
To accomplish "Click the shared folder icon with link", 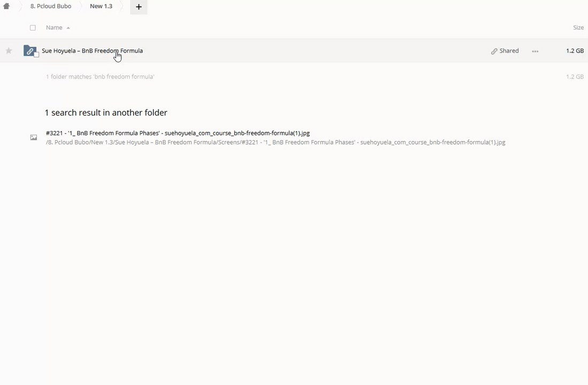I will pyautogui.click(x=30, y=51).
